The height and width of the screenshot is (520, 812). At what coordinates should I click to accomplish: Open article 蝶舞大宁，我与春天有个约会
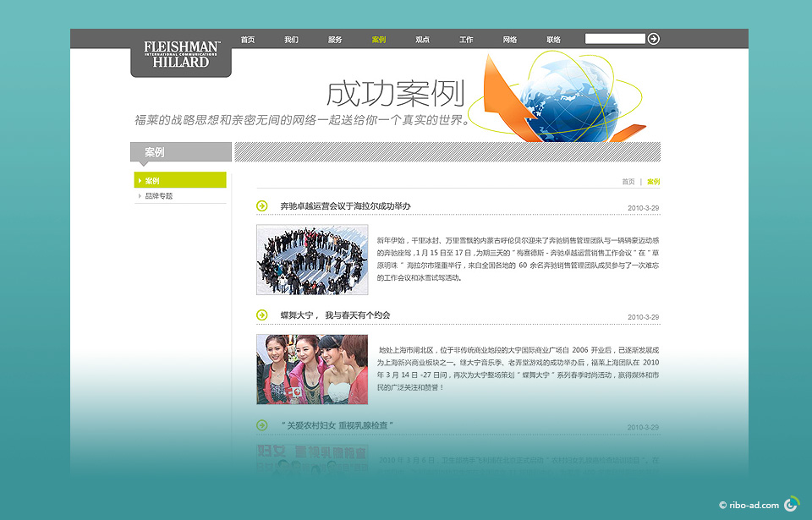pos(336,315)
